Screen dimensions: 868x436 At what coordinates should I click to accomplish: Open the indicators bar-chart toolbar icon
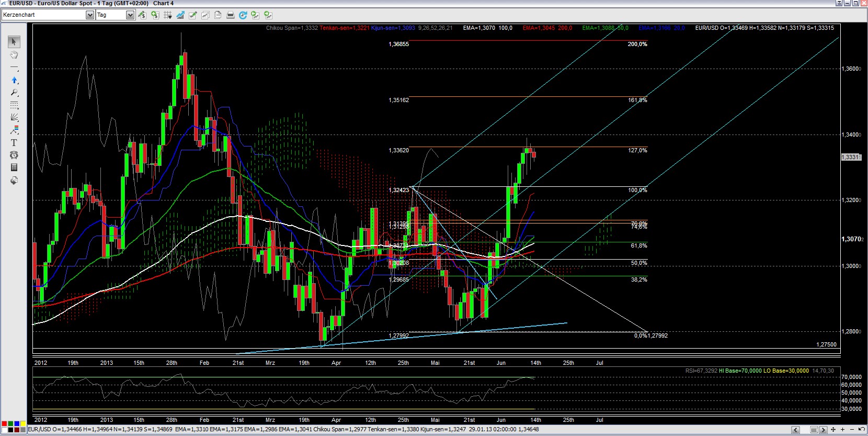coord(180,15)
